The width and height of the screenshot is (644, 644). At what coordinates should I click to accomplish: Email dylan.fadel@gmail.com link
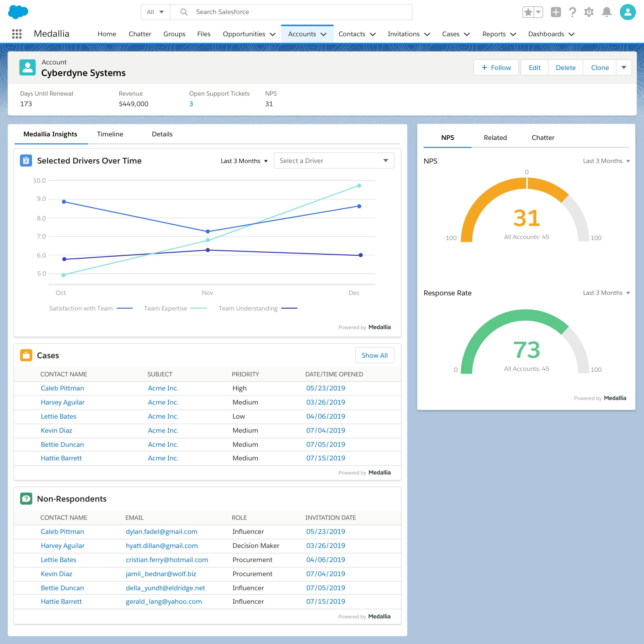click(x=161, y=532)
